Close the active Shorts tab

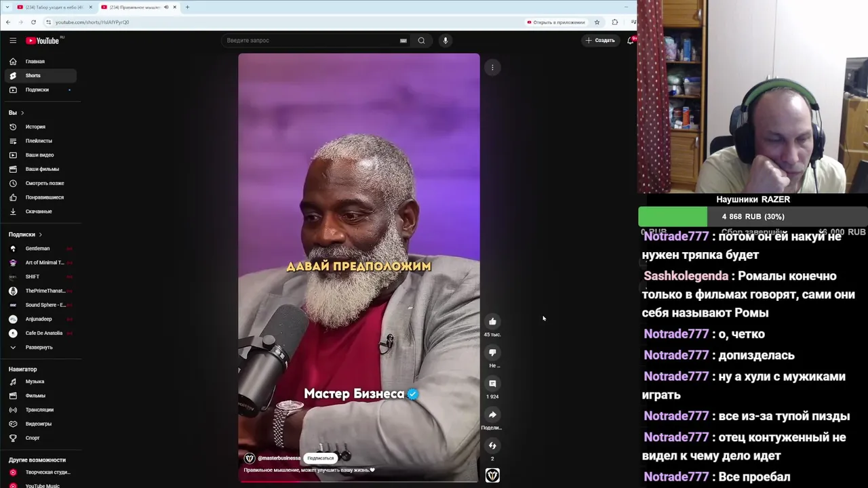pyautogui.click(x=175, y=7)
